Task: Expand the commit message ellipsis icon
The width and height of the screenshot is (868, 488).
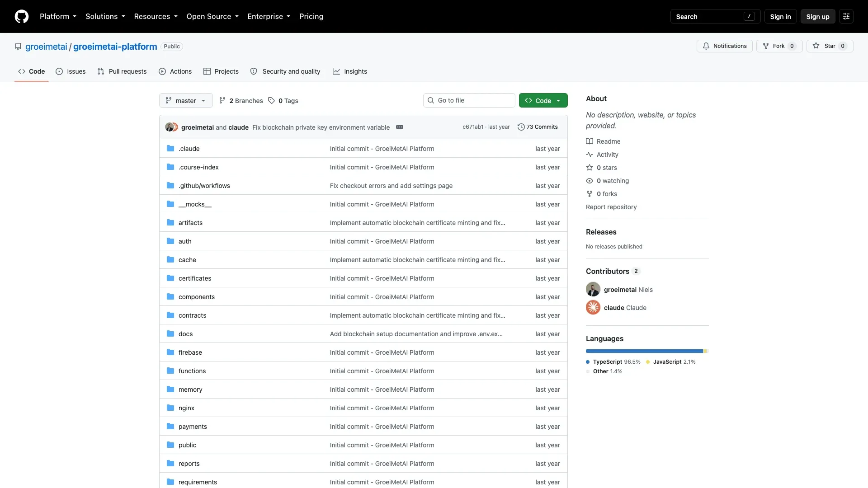Action: tap(400, 127)
